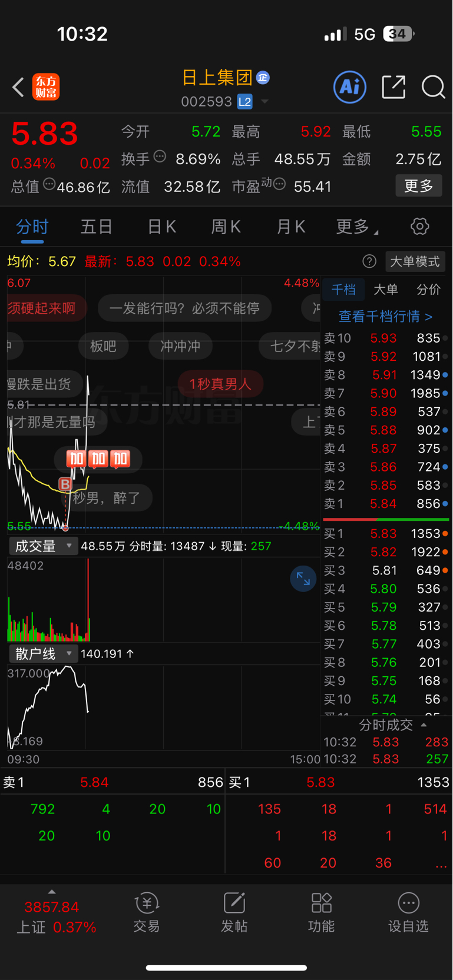Expand chart with fullscreen arrows icon
The width and height of the screenshot is (453, 980).
(303, 579)
